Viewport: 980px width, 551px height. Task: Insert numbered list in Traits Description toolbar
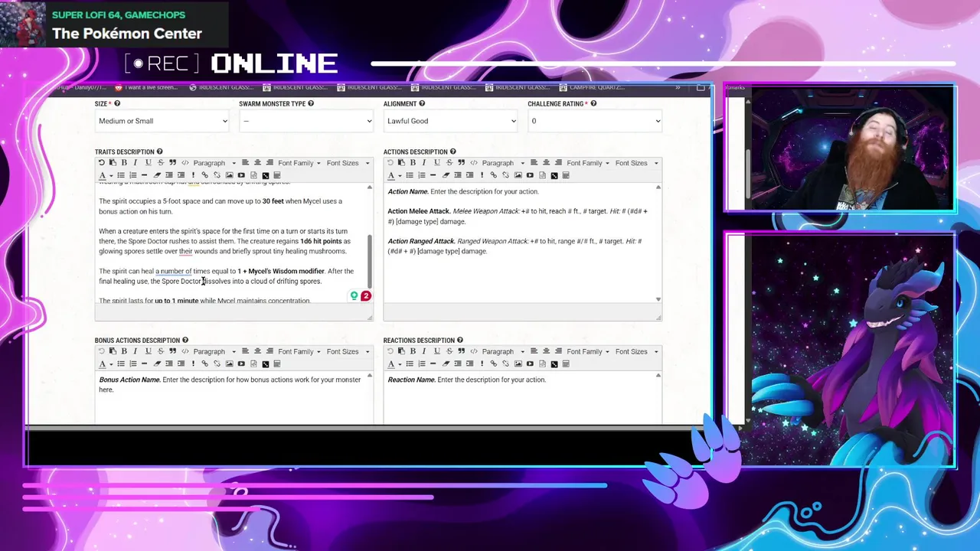(x=132, y=175)
